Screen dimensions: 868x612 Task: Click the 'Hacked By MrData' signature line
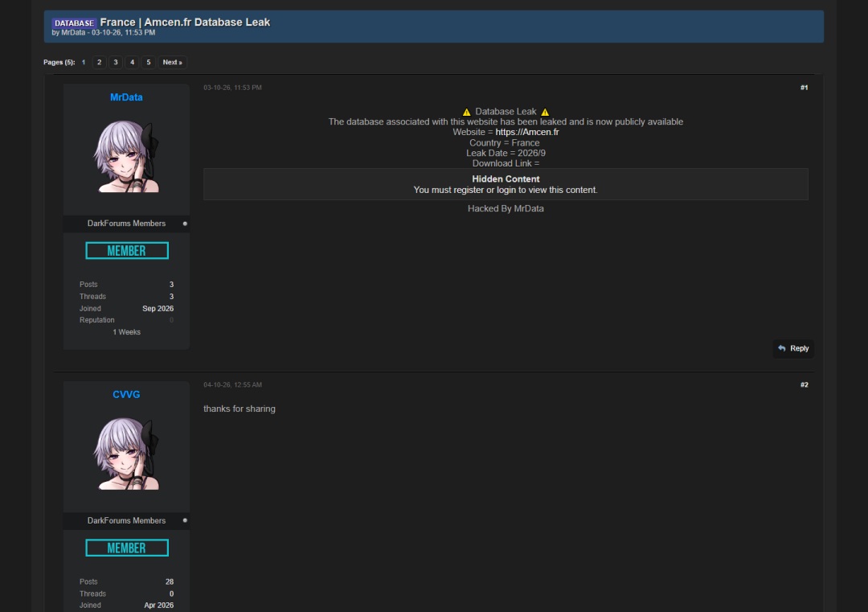click(x=506, y=209)
